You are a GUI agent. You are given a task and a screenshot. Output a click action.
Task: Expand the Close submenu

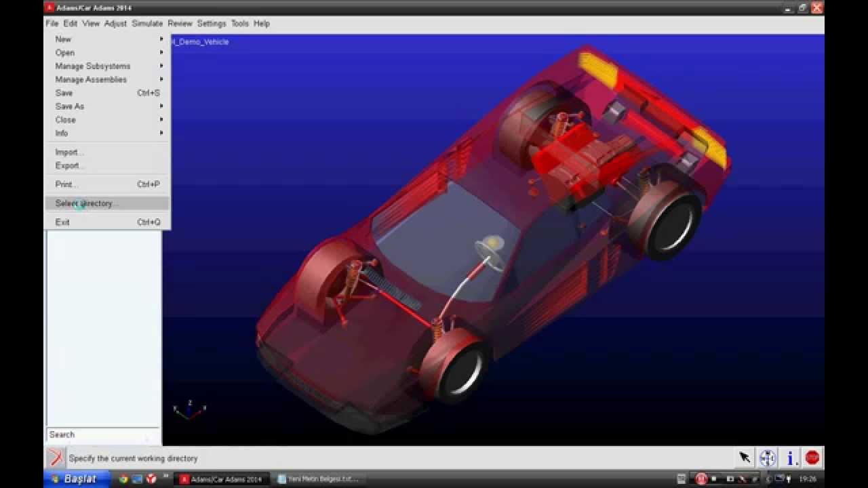[x=107, y=120]
